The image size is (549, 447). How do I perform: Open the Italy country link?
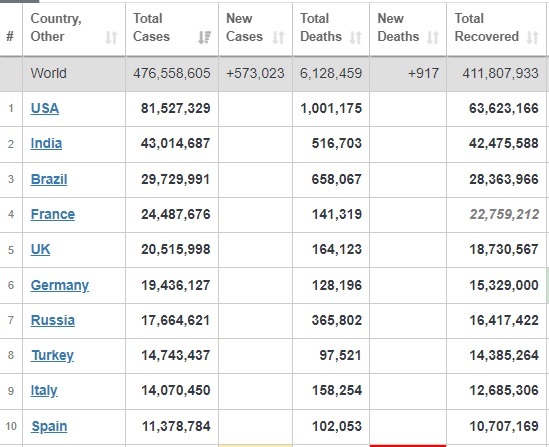[x=44, y=391]
